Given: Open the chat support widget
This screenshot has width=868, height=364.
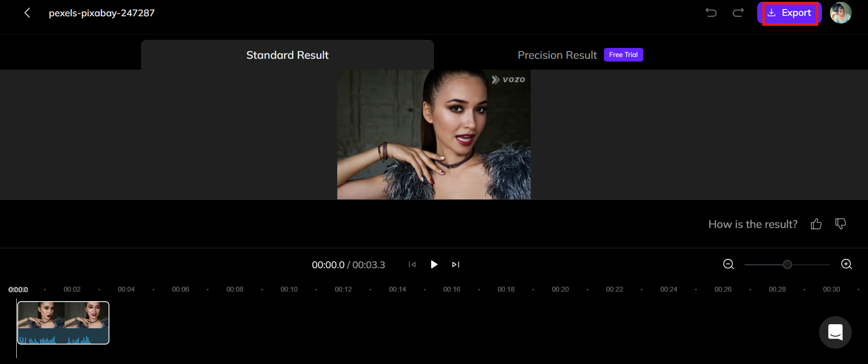Looking at the screenshot, I should pos(835,332).
